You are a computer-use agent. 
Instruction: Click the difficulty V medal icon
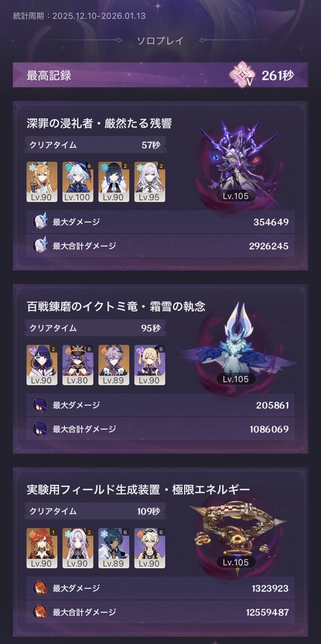pyautogui.click(x=242, y=74)
